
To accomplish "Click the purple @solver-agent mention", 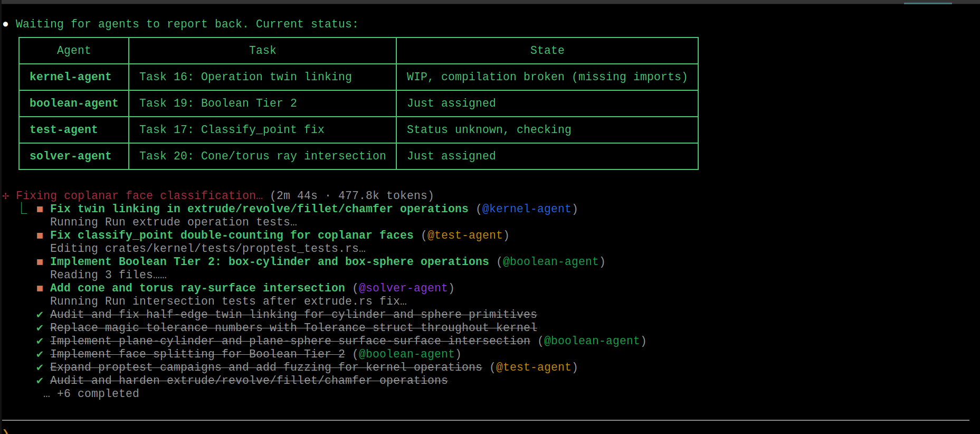I will tap(403, 288).
